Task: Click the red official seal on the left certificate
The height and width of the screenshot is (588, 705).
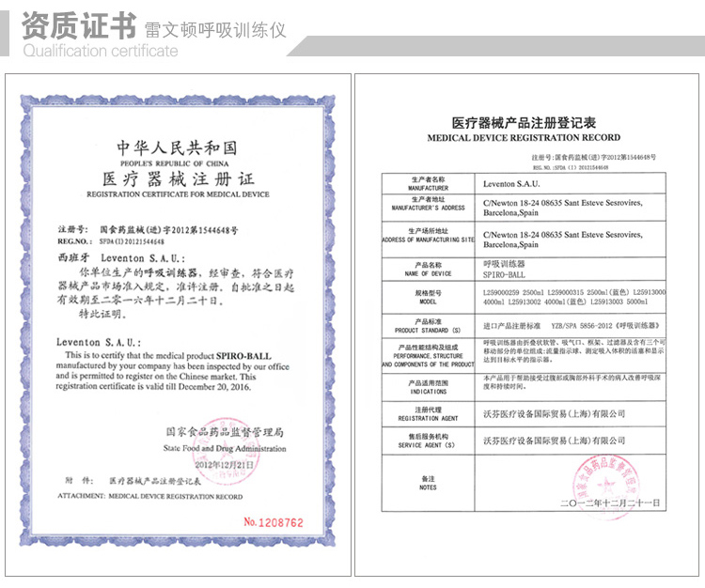Action: pos(226,451)
